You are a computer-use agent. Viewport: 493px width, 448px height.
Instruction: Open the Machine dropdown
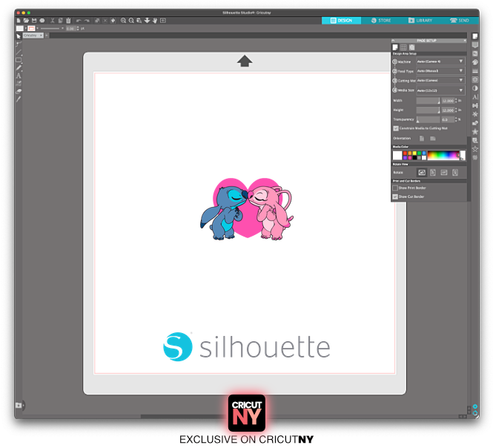click(x=440, y=62)
